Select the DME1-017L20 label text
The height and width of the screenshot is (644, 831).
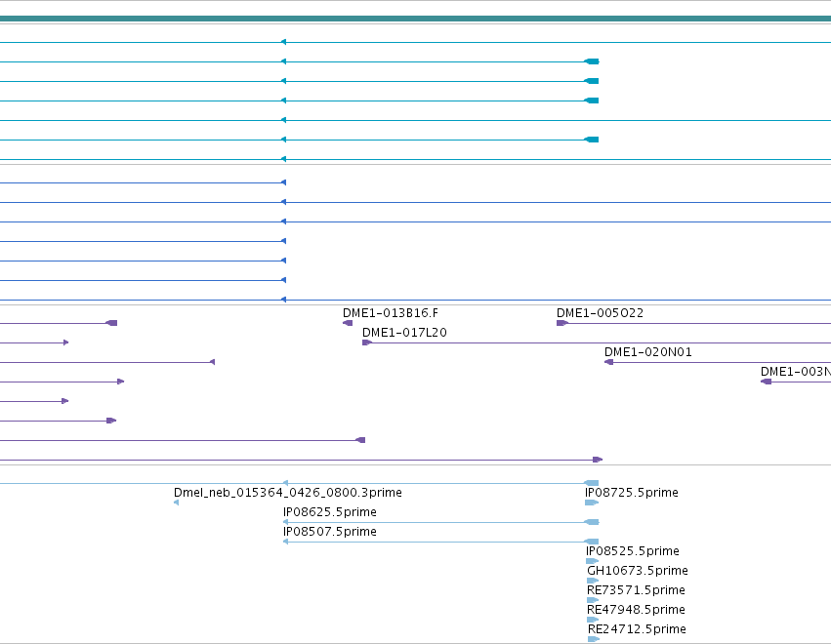[x=404, y=333]
